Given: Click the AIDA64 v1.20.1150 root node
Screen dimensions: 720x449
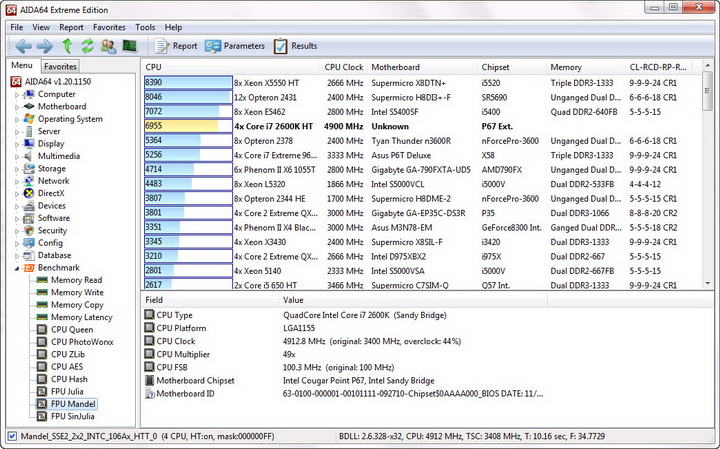Looking at the screenshot, I should (58, 82).
